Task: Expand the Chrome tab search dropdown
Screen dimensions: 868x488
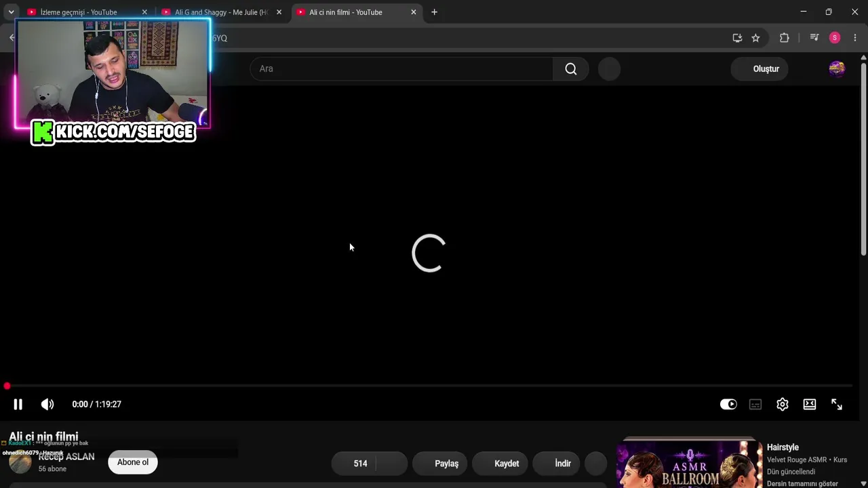Action: tap(11, 12)
